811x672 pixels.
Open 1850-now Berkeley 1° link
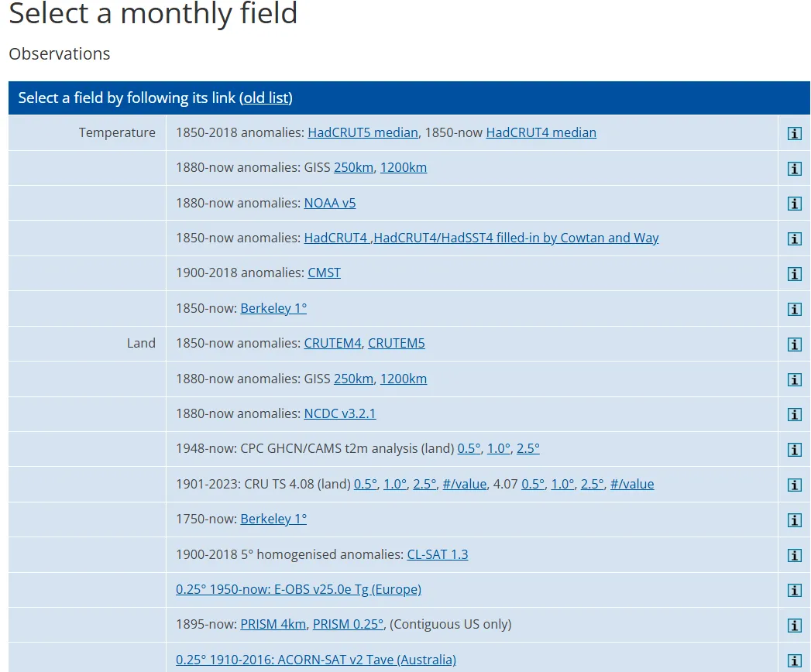click(273, 308)
